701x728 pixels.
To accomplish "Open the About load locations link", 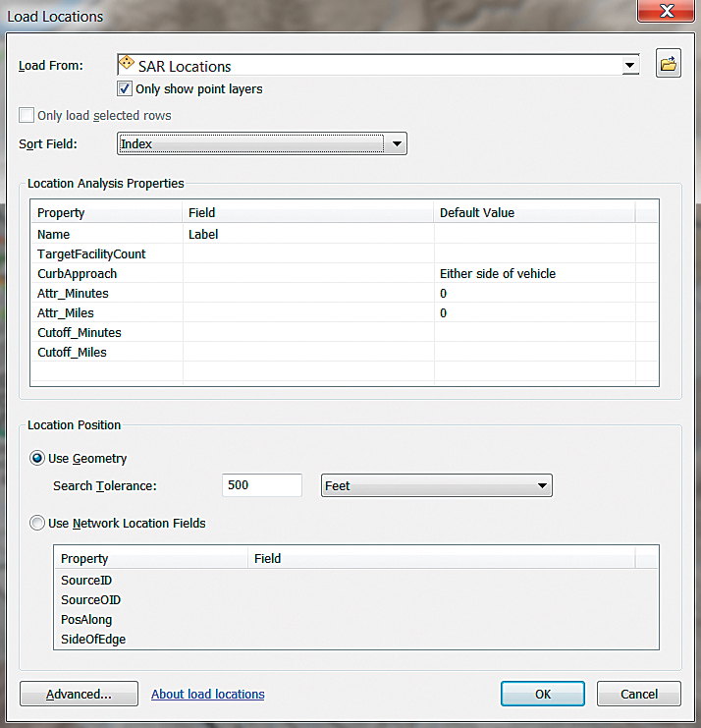I will point(208,694).
